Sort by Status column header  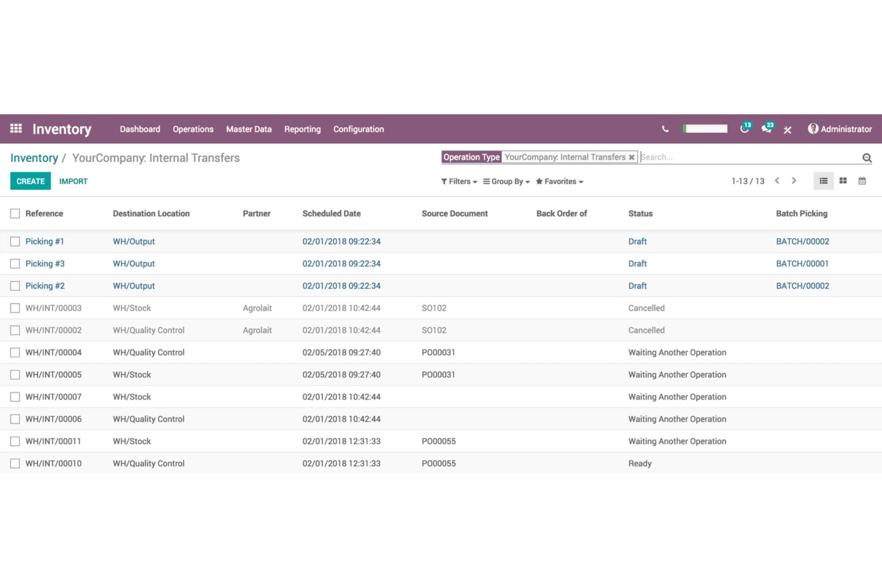coord(640,214)
